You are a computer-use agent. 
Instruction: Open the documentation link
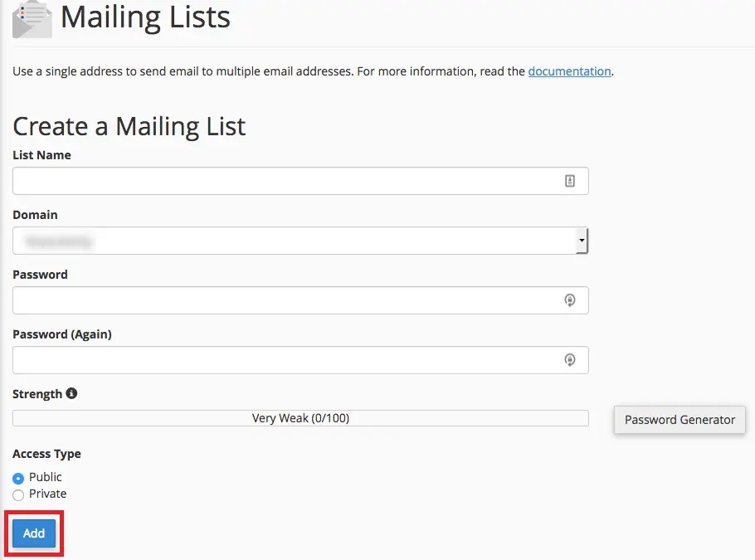click(x=570, y=71)
